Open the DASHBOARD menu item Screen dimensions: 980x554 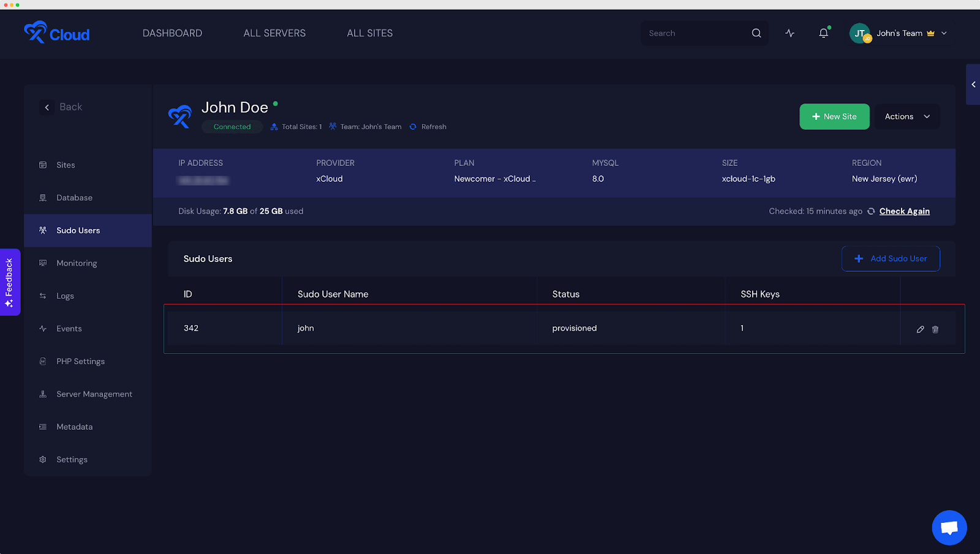click(x=172, y=33)
